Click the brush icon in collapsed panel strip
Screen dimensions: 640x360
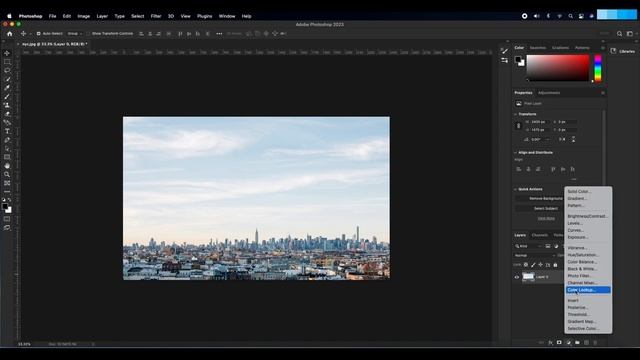point(505,51)
